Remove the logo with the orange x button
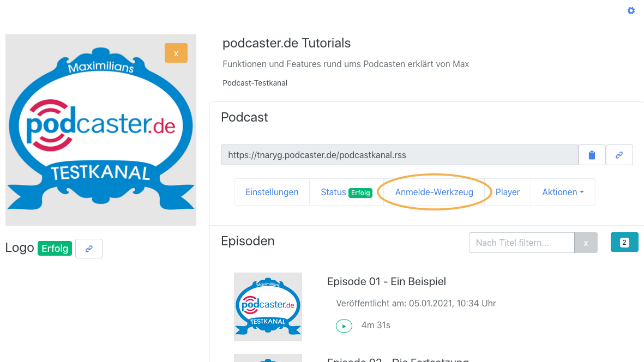This screenshot has width=644, height=362. tap(176, 53)
